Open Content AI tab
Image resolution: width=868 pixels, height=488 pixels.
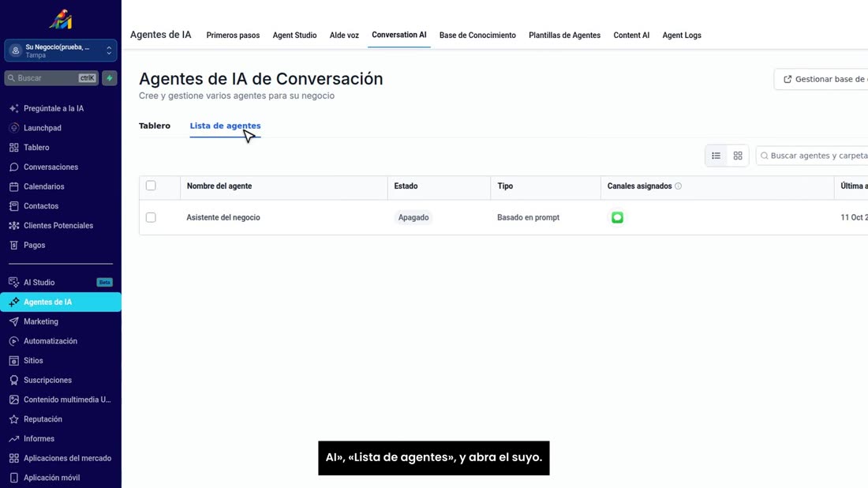tap(631, 35)
